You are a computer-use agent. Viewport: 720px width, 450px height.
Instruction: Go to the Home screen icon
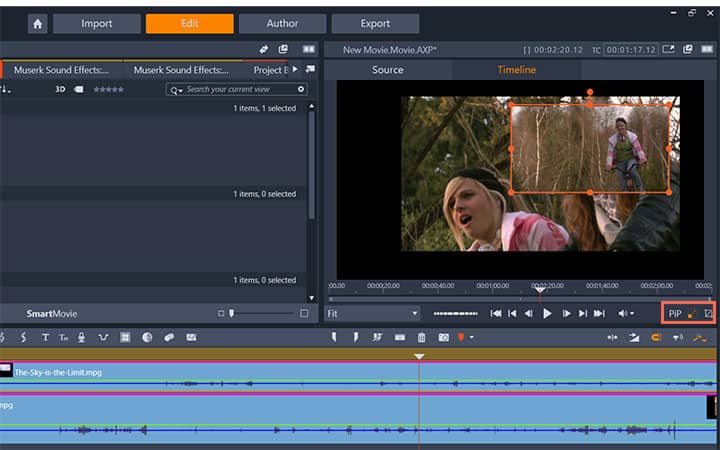point(38,24)
